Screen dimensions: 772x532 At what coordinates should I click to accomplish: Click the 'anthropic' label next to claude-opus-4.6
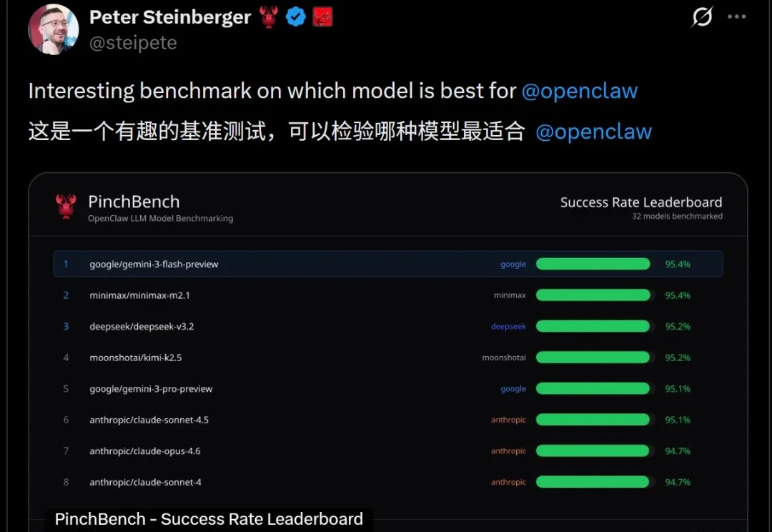point(508,451)
